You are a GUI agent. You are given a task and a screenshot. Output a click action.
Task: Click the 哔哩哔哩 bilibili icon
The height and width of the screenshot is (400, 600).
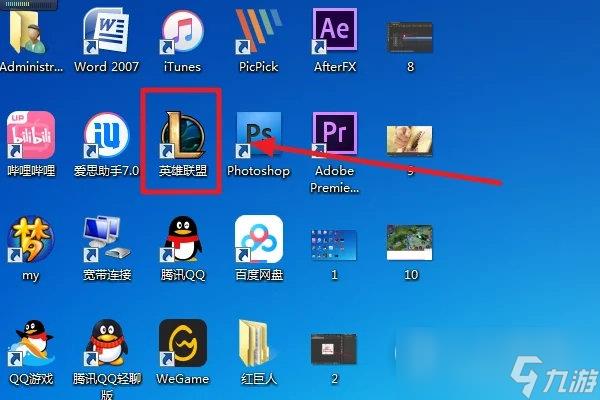tap(30, 135)
